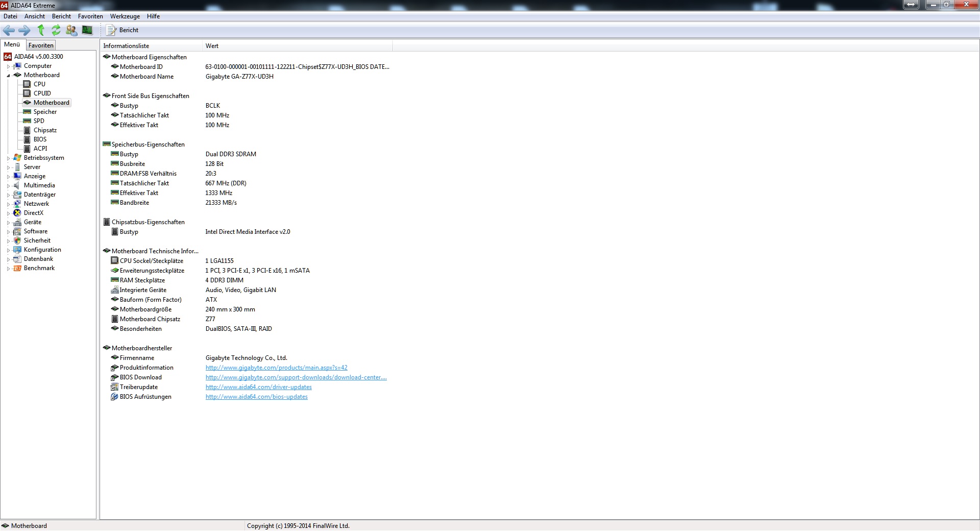This screenshot has height=531, width=980.
Task: Open SPD tree item
Action: pyautogui.click(x=39, y=121)
